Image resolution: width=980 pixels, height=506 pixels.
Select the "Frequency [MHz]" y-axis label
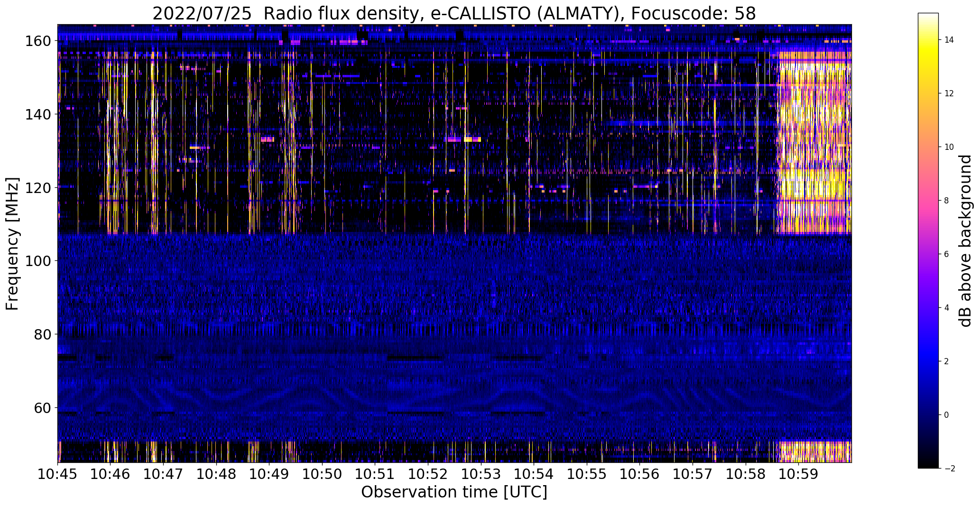pyautogui.click(x=12, y=244)
